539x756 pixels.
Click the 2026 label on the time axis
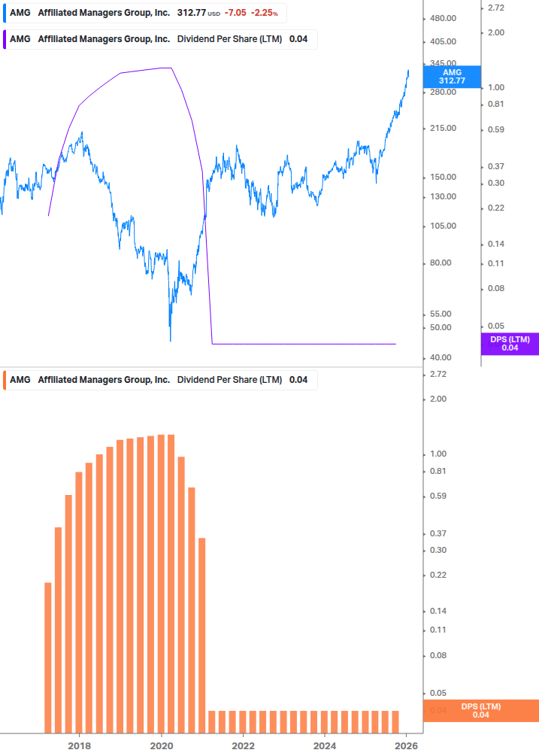(407, 746)
